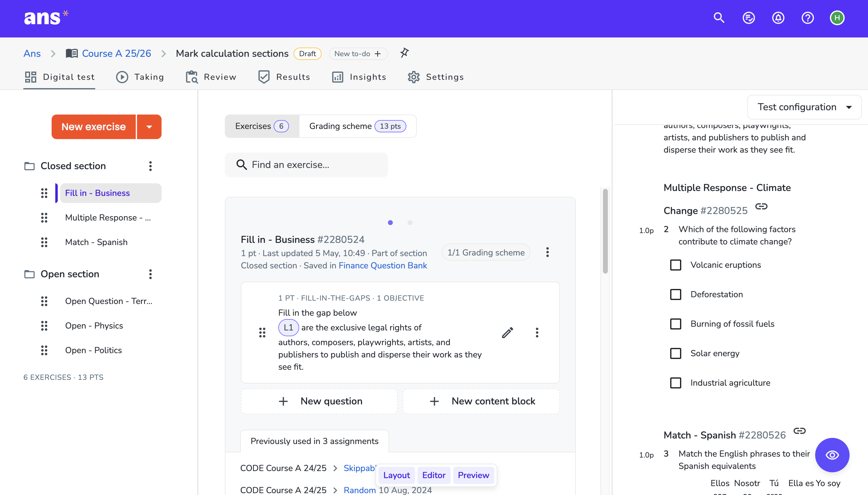The height and width of the screenshot is (495, 868).
Task: Pin this assignment with the pin icon
Action: pos(404,53)
